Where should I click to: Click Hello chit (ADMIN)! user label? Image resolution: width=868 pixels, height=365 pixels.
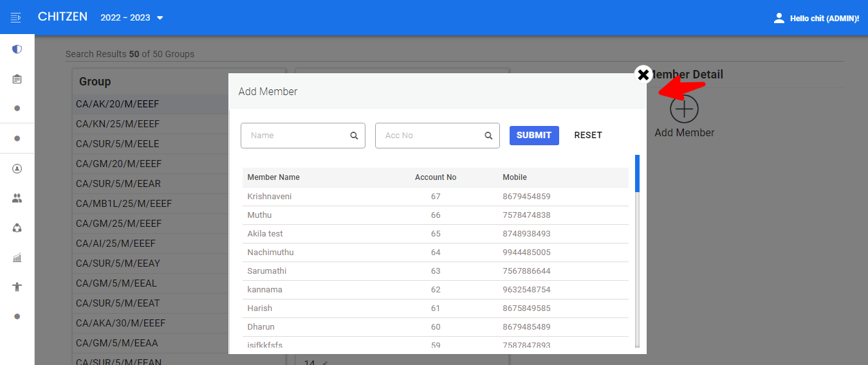point(824,19)
